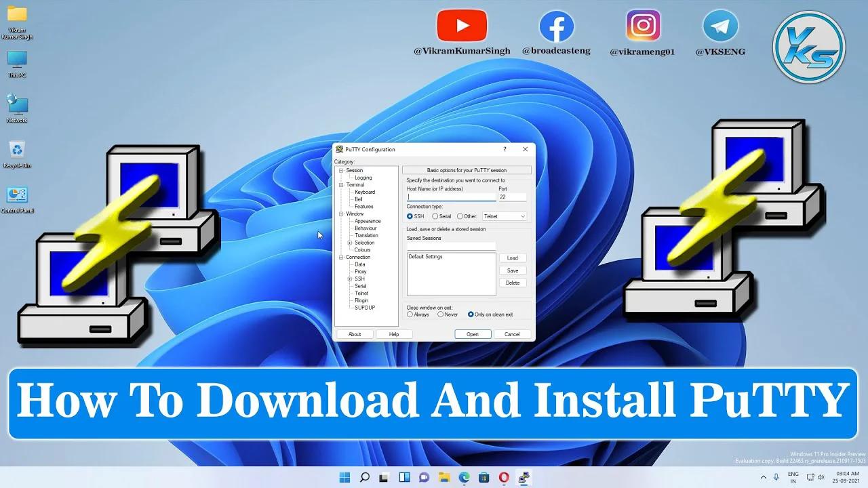Screen dimensions: 868x488
Task: Click the About button
Action: coord(355,334)
